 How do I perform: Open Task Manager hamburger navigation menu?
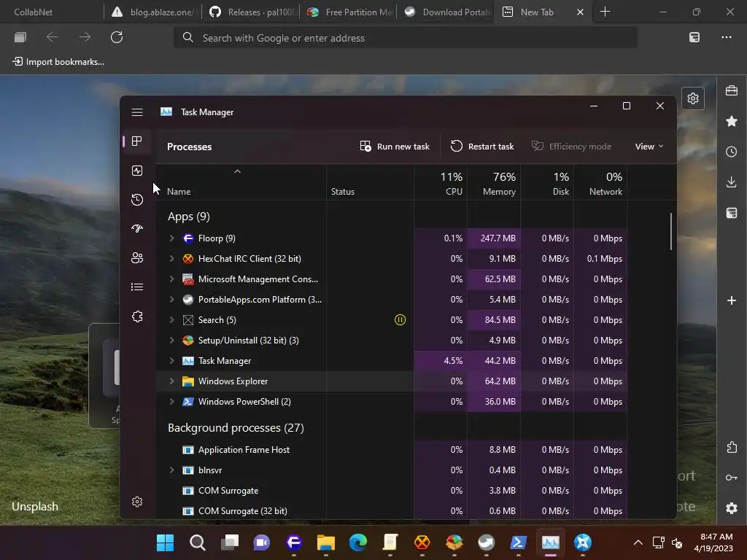137,112
